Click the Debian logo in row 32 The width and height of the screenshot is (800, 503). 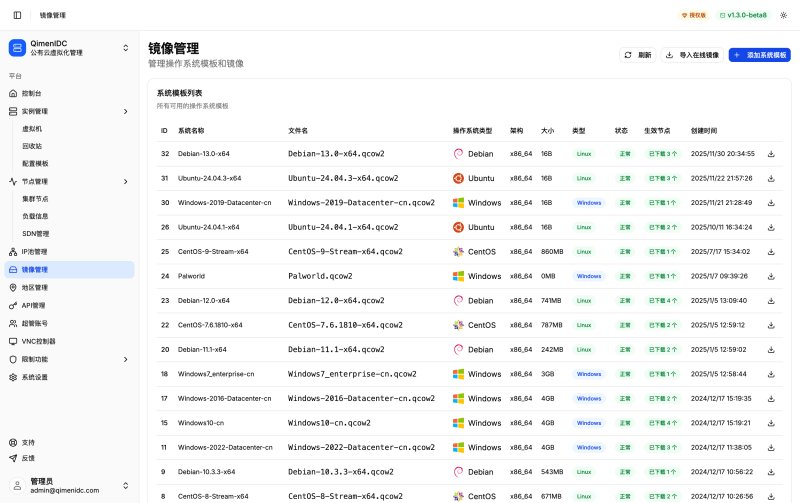458,154
